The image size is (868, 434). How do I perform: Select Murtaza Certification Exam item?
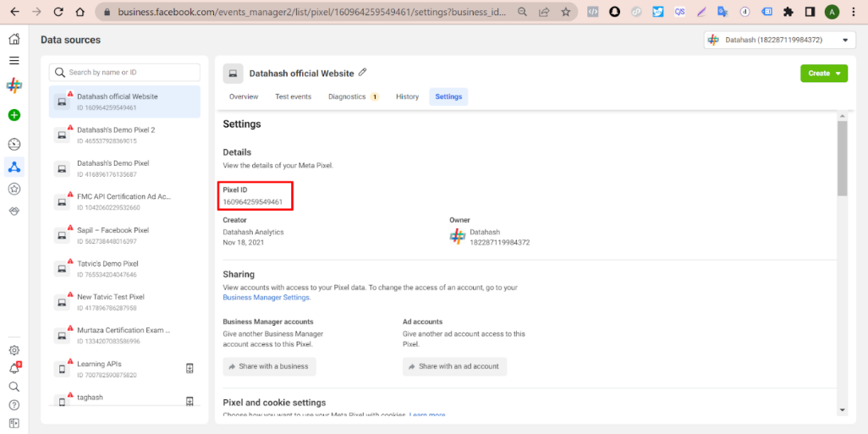click(124, 336)
